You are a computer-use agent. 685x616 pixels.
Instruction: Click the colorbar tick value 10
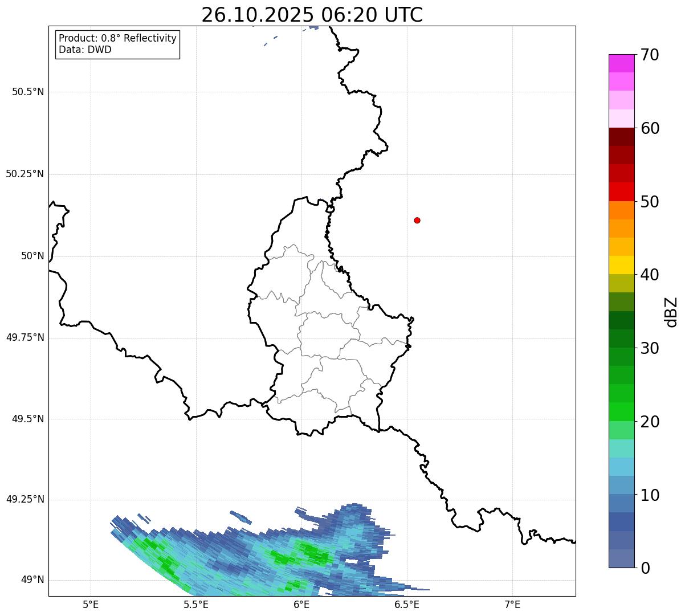coord(650,495)
